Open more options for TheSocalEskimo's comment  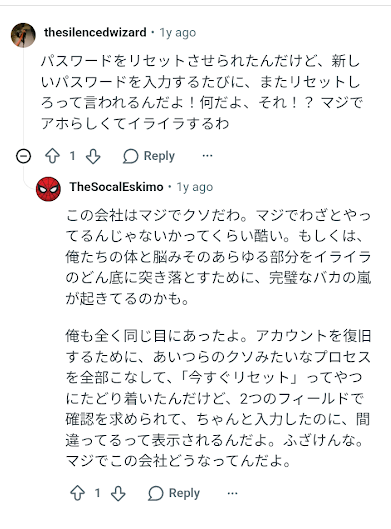click(232, 493)
